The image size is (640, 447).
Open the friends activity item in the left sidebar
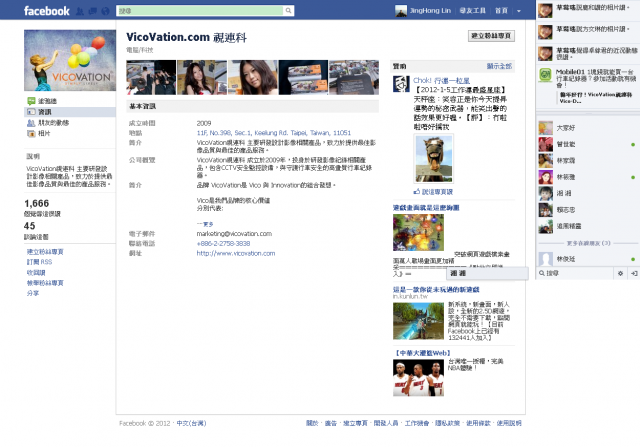53,123
